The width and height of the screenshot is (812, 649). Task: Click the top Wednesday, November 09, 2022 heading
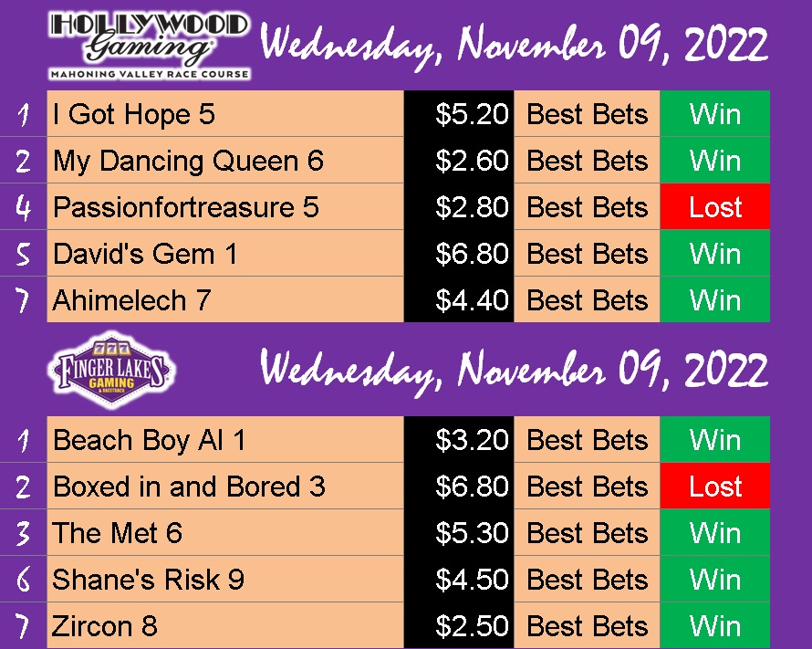pos(514,46)
